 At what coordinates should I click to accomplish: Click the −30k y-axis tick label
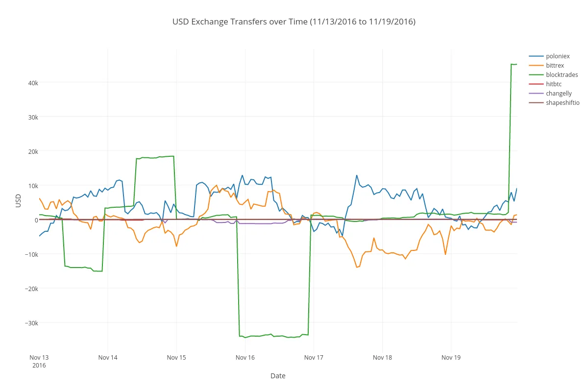(x=30, y=323)
